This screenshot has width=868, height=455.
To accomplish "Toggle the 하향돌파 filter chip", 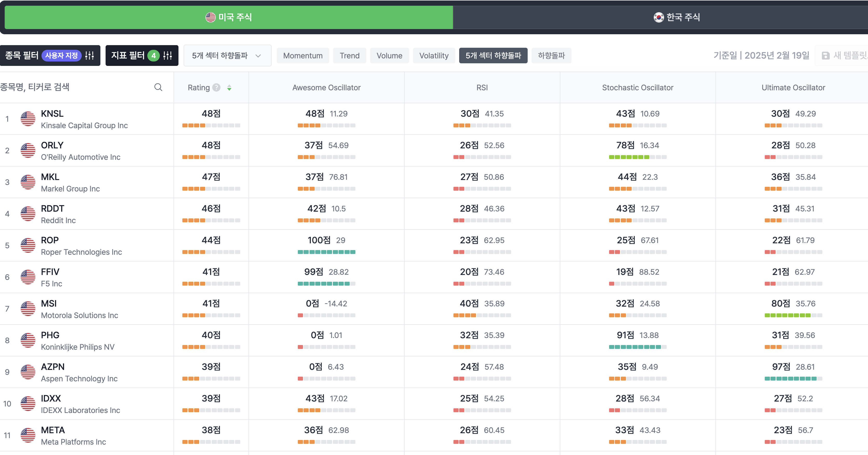I will (x=551, y=56).
